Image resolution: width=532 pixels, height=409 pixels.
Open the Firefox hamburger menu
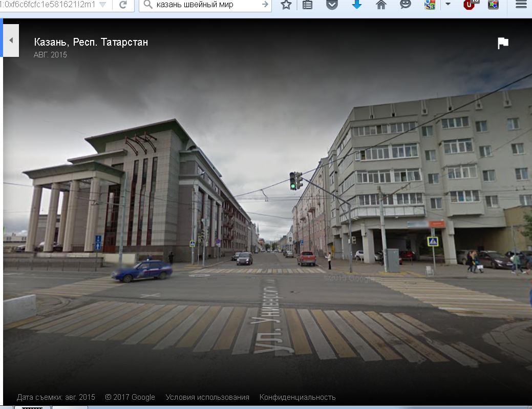click(521, 5)
